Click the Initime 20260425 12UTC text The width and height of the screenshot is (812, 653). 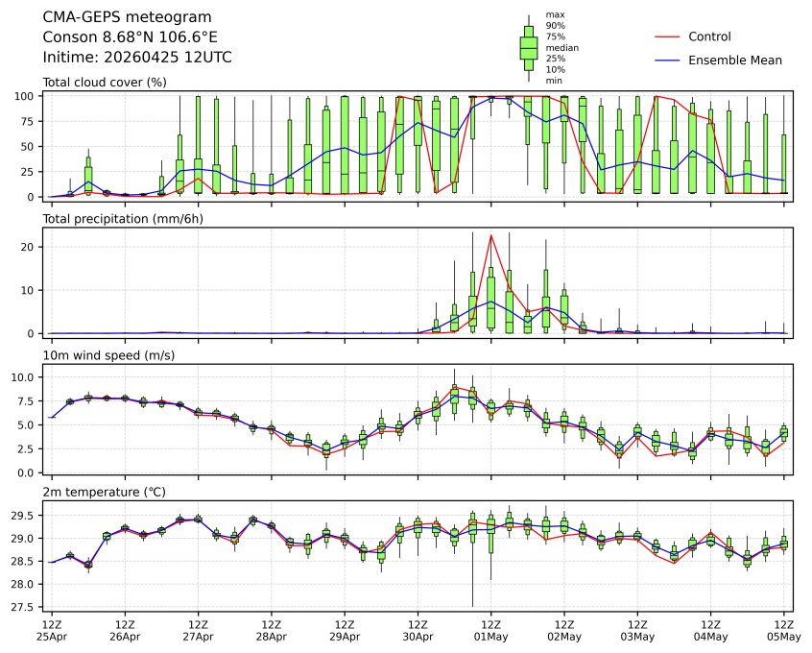point(137,57)
